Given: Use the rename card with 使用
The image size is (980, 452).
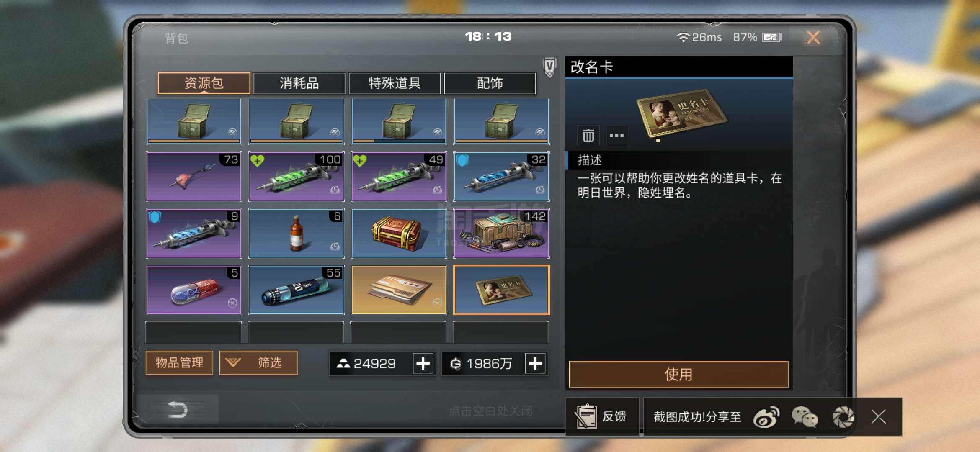Looking at the screenshot, I should [x=678, y=374].
